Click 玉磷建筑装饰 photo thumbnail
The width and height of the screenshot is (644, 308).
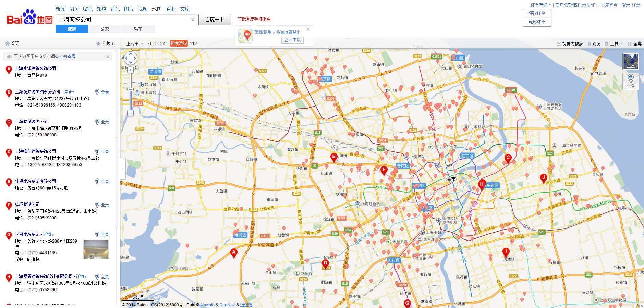pos(96,249)
